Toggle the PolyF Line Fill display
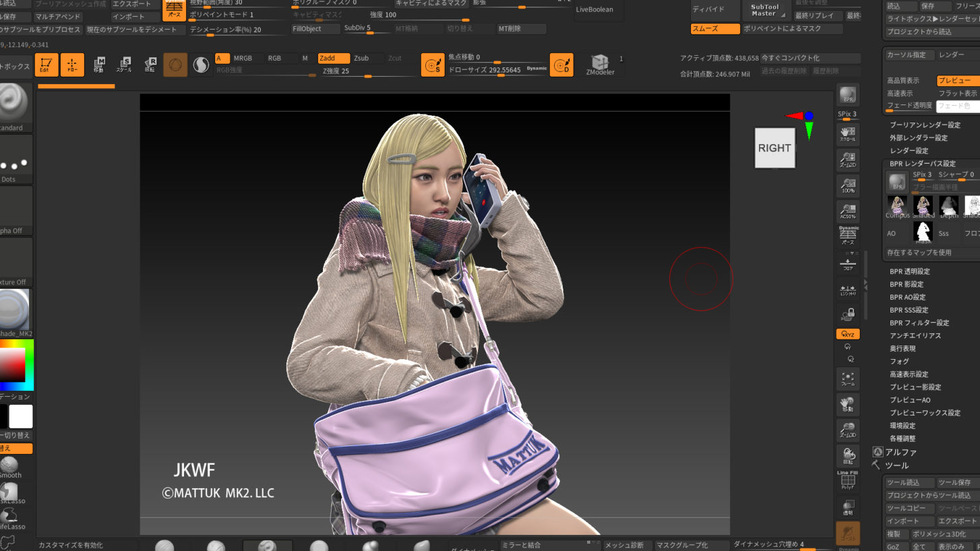Screen dimensions: 980x551 (x=848, y=480)
